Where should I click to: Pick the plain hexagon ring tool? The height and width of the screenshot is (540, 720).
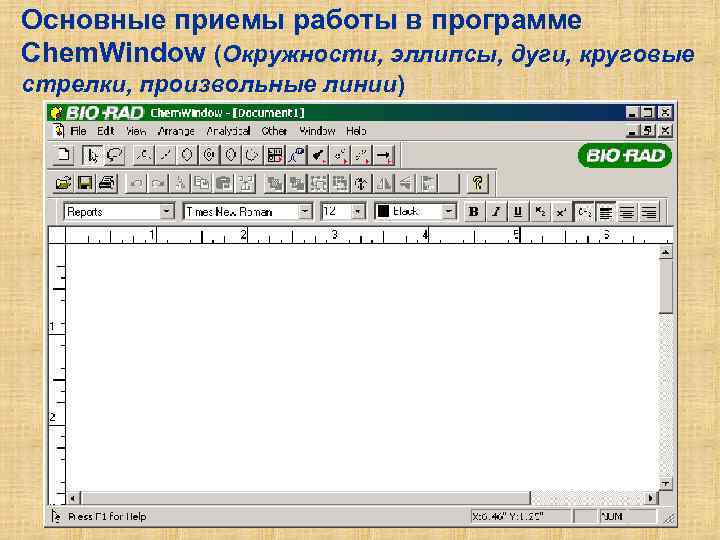[186, 155]
